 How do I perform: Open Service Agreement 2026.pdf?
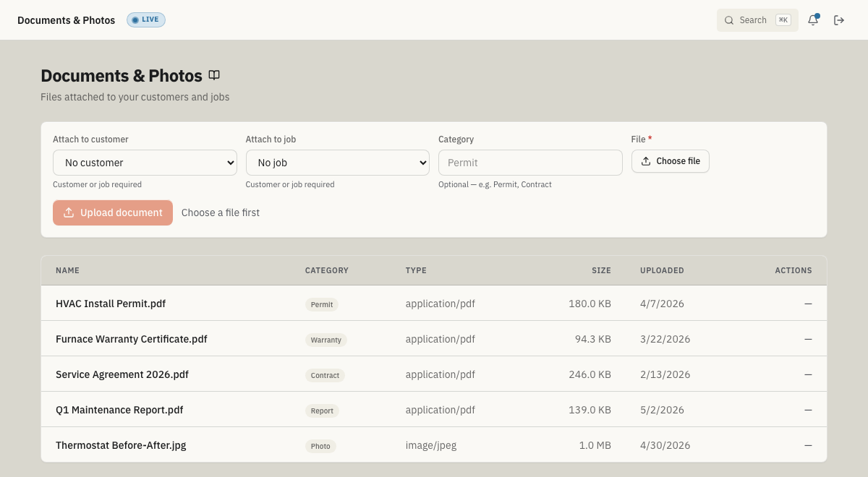coord(122,374)
